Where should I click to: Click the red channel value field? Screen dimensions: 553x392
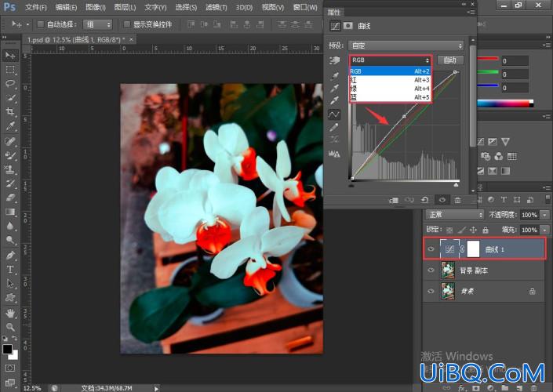click(515, 61)
